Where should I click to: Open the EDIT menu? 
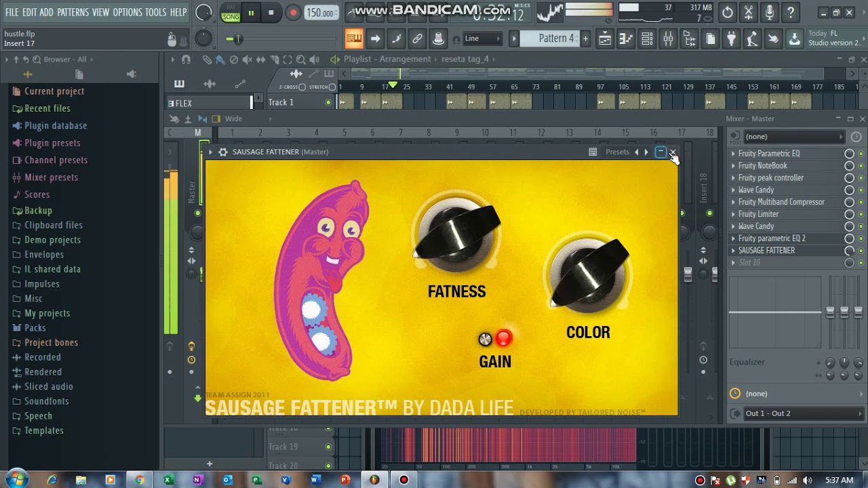(x=29, y=12)
